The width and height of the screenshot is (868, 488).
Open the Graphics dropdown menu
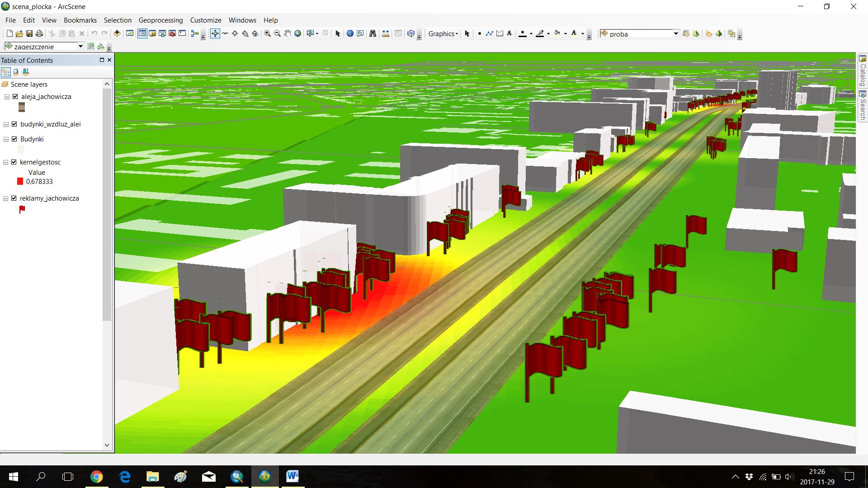tap(443, 33)
